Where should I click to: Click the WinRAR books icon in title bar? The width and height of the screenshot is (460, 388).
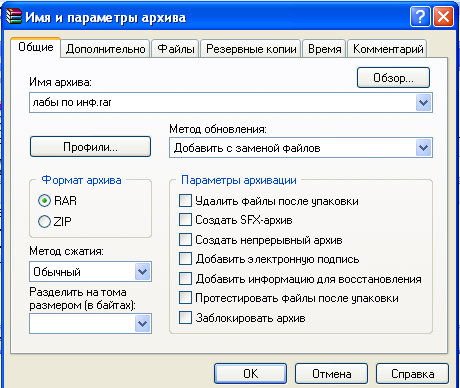click(x=14, y=16)
